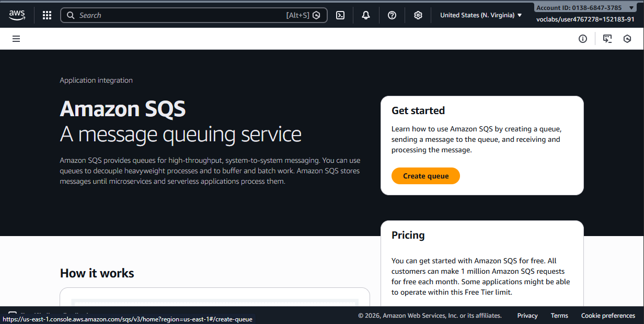Open the settings gear menu

point(418,15)
